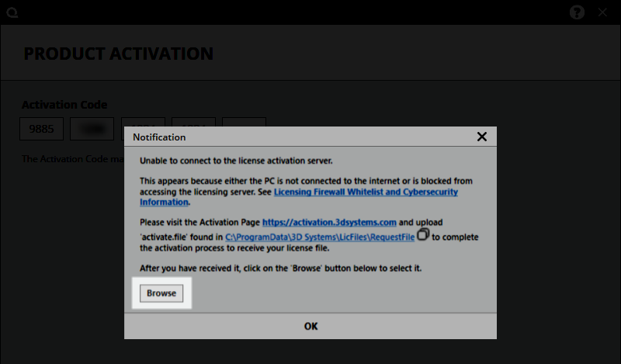Close the Product Activation window
Image resolution: width=621 pixels, height=364 pixels.
point(603,12)
